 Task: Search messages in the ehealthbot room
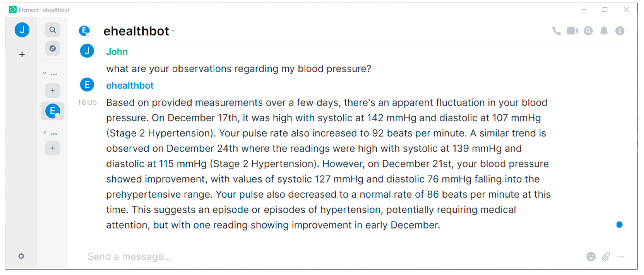point(588,31)
